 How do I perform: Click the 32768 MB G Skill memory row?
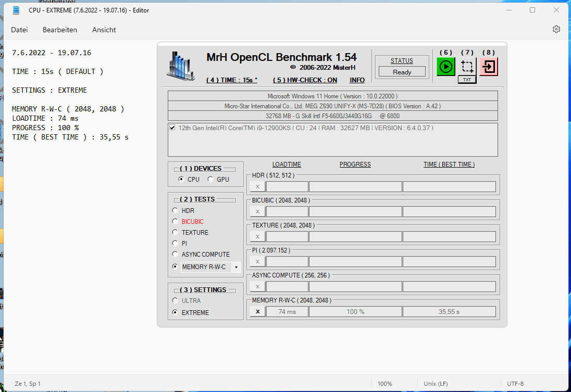point(332,116)
